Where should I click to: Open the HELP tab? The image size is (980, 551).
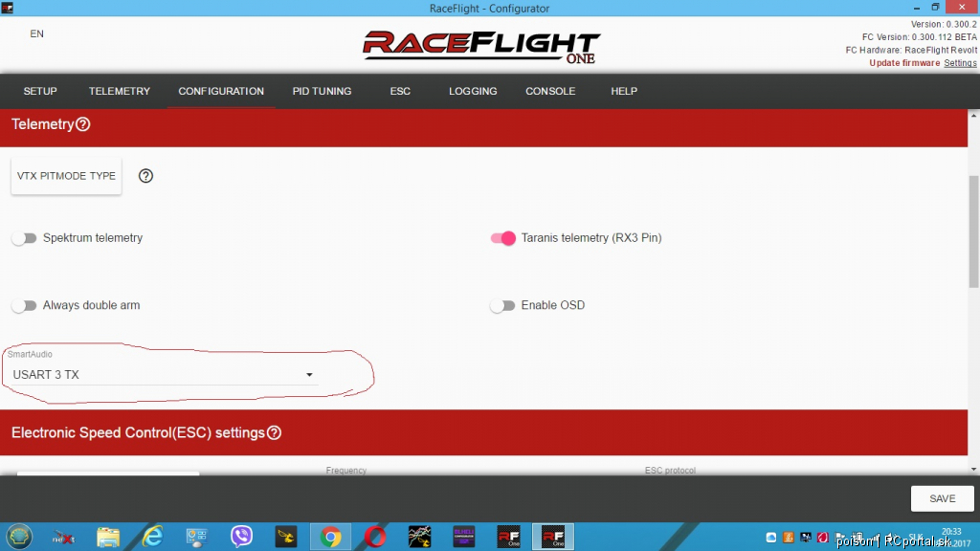click(624, 91)
